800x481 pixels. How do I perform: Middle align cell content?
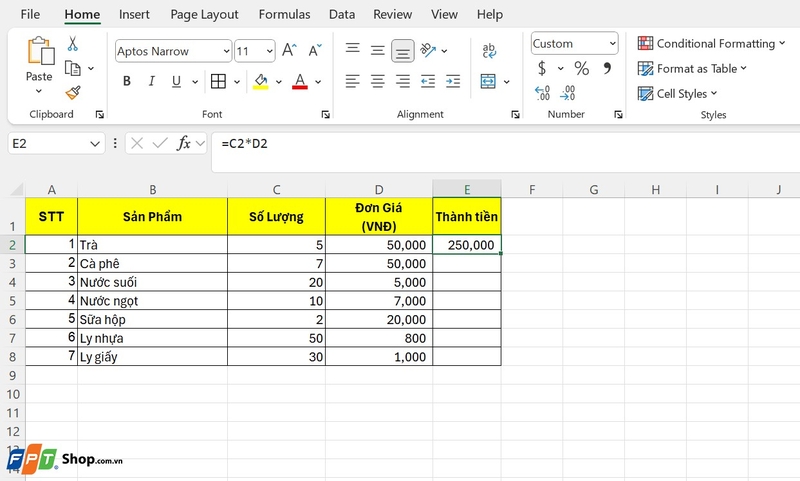pos(378,50)
